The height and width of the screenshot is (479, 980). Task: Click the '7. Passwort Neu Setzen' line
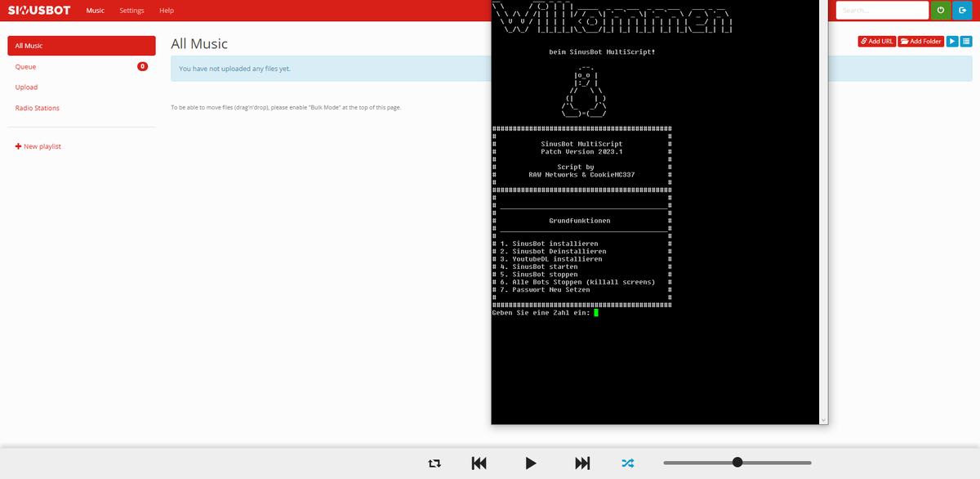545,289
